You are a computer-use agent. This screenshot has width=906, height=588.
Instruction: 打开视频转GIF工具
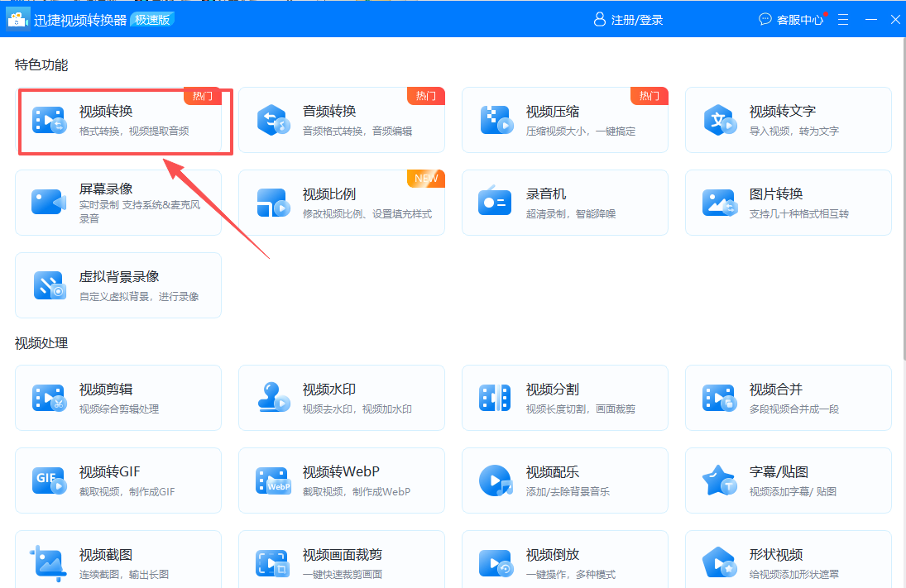click(x=117, y=480)
